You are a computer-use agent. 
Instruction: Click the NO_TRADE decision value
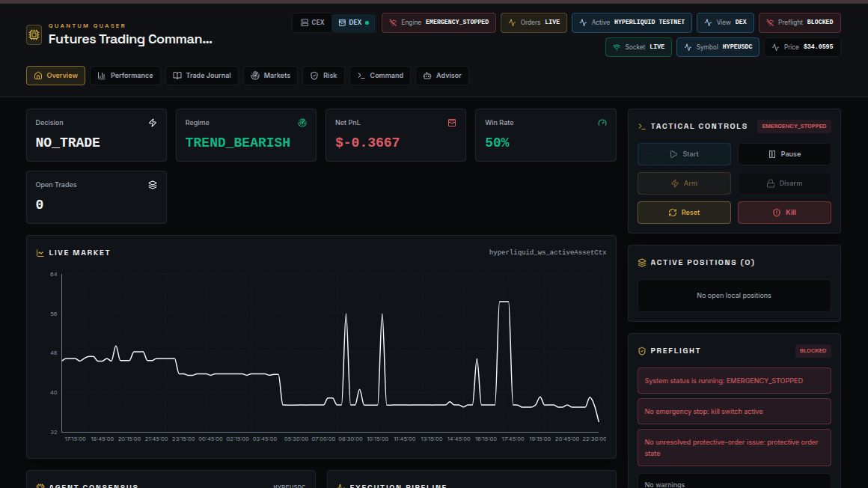[67, 142]
